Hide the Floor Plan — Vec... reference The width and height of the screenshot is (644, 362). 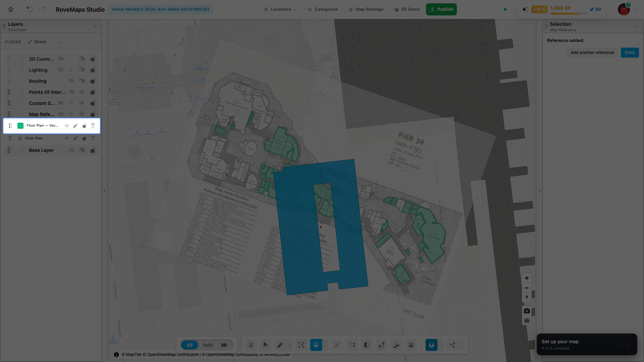67,126
